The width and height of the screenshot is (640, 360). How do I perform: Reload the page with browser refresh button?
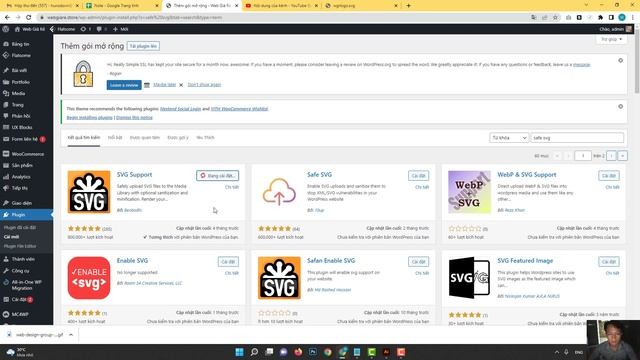[x=28, y=18]
